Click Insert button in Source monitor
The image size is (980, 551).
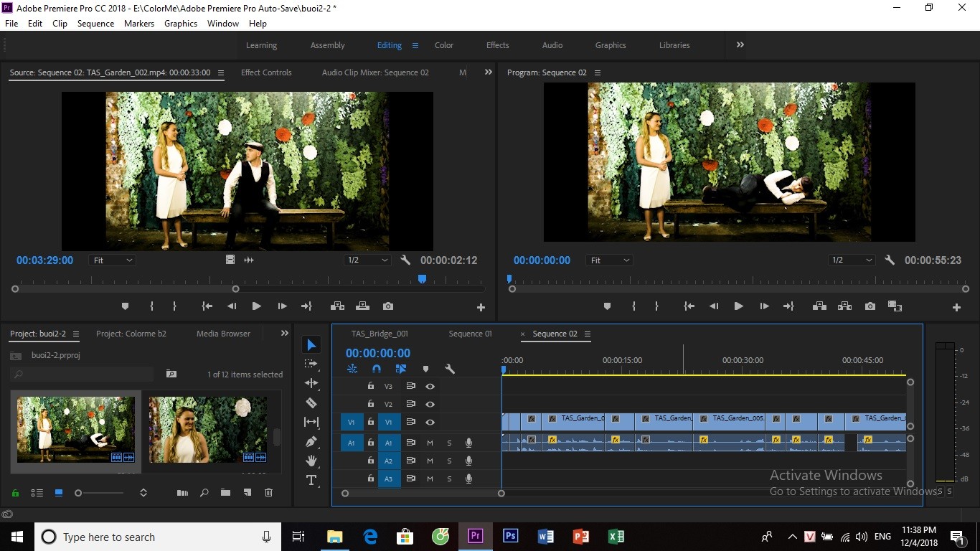coord(337,306)
